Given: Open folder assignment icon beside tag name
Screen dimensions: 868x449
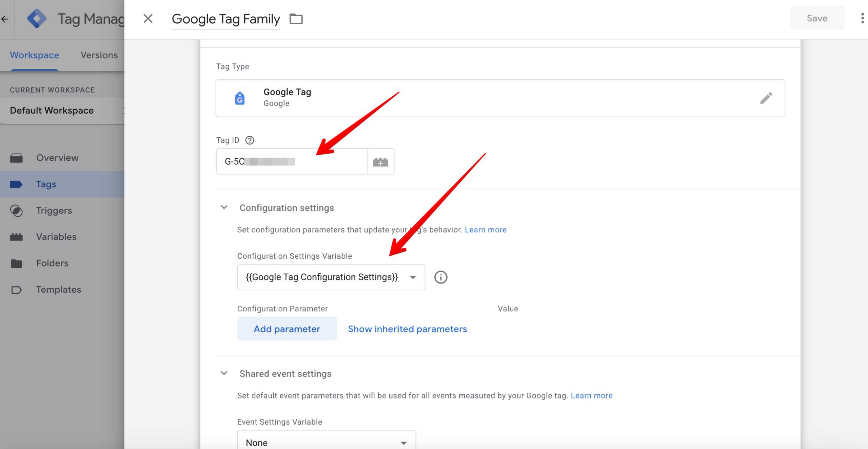Looking at the screenshot, I should [296, 19].
